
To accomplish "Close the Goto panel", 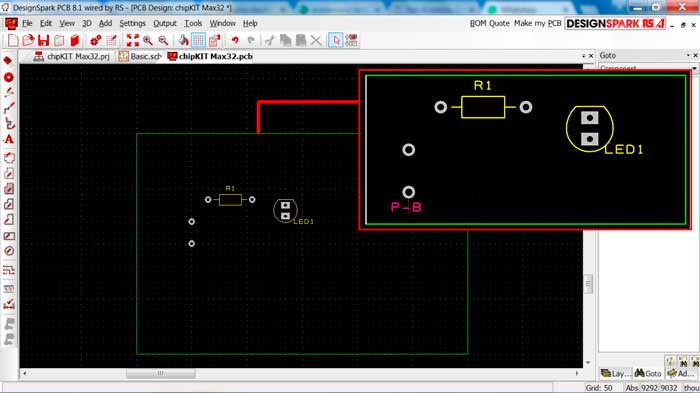I will point(695,55).
